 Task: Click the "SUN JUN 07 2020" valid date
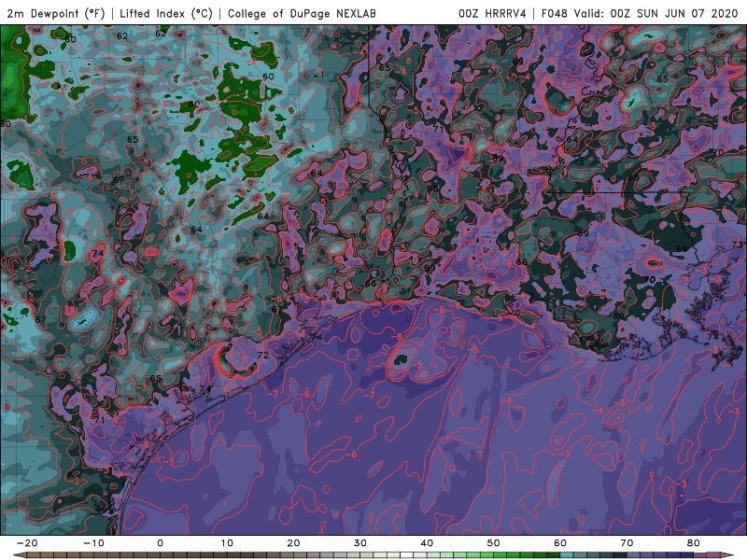[687, 13]
